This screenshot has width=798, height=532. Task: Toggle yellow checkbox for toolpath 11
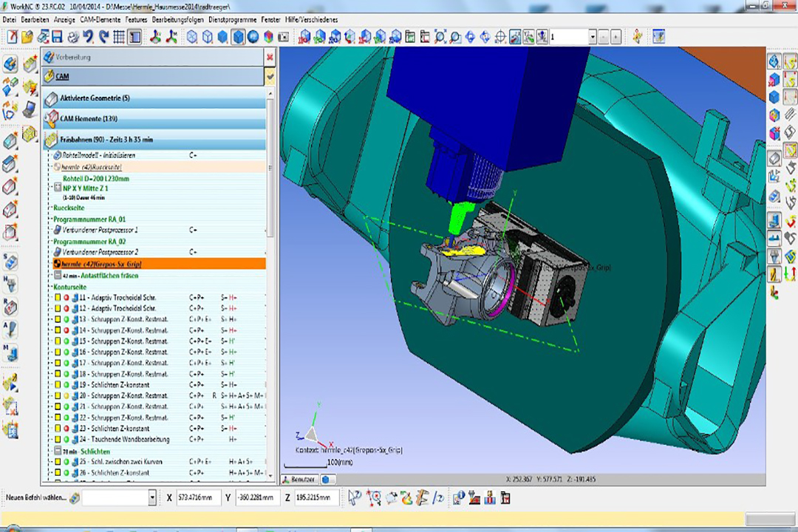pyautogui.click(x=58, y=297)
